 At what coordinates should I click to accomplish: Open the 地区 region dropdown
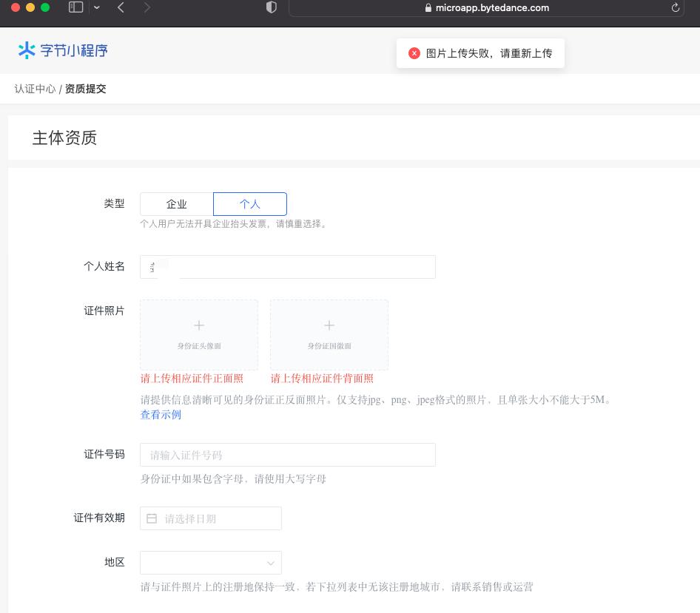[x=211, y=563]
